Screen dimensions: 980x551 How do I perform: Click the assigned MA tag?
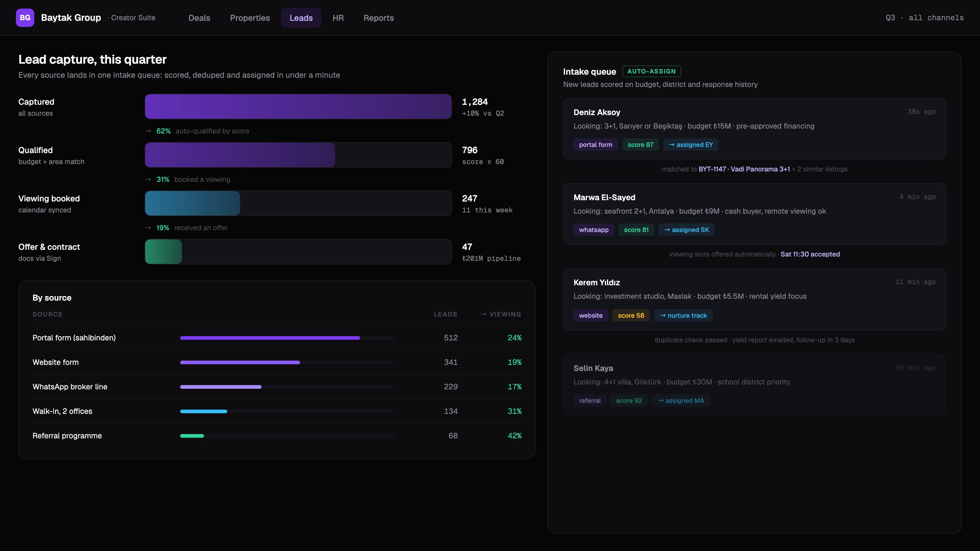(x=681, y=400)
